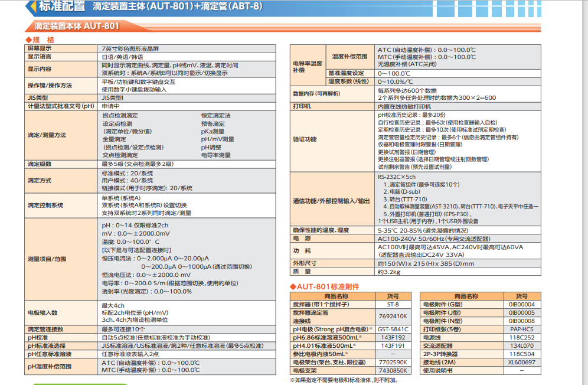
Task: Click the '电极附件(G型)' item
Action: pos(443,304)
